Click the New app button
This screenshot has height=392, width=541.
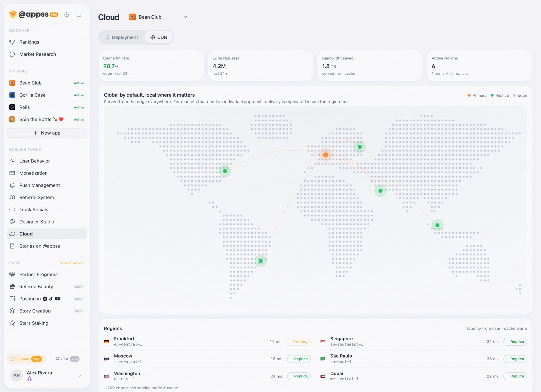[47, 133]
